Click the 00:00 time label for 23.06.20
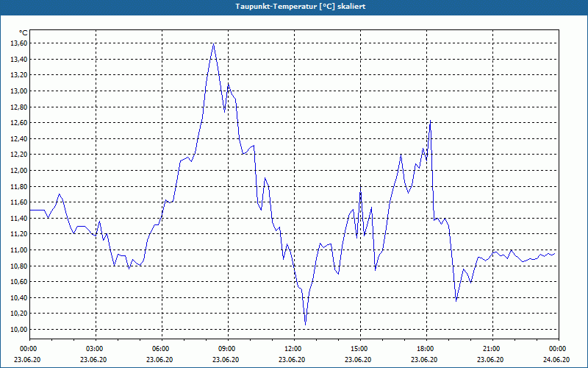Image resolution: width=588 pixels, height=368 pixels. point(27,349)
